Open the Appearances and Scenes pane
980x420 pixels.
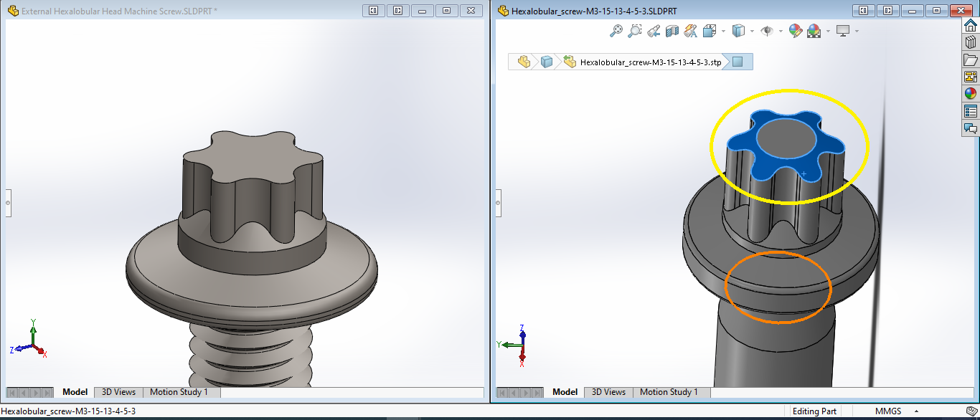(x=970, y=92)
